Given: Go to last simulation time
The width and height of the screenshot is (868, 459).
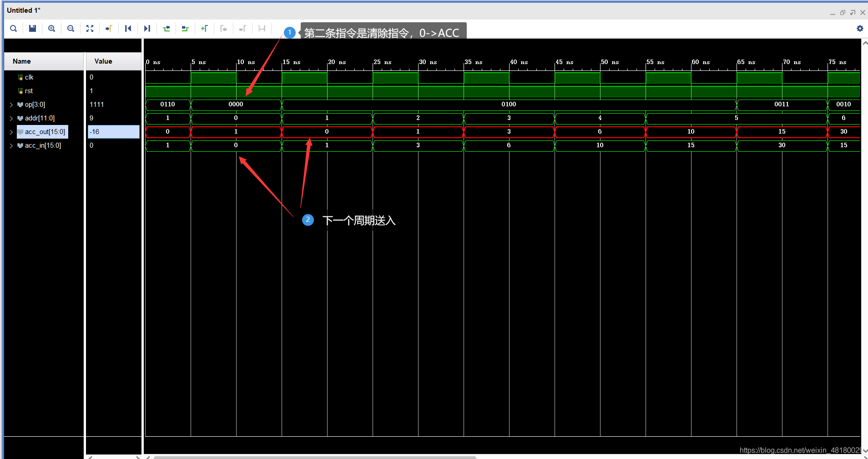Looking at the screenshot, I should tap(147, 29).
